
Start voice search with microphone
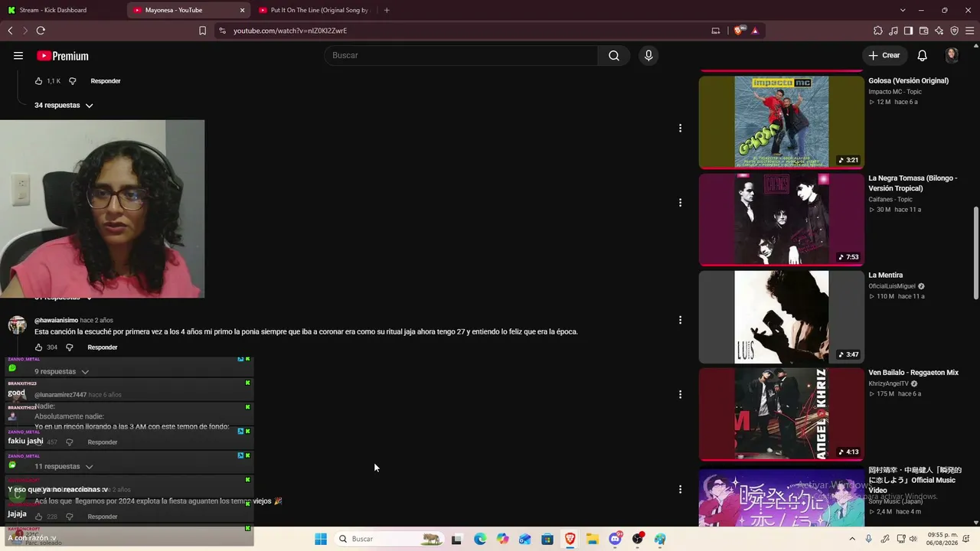pos(648,55)
